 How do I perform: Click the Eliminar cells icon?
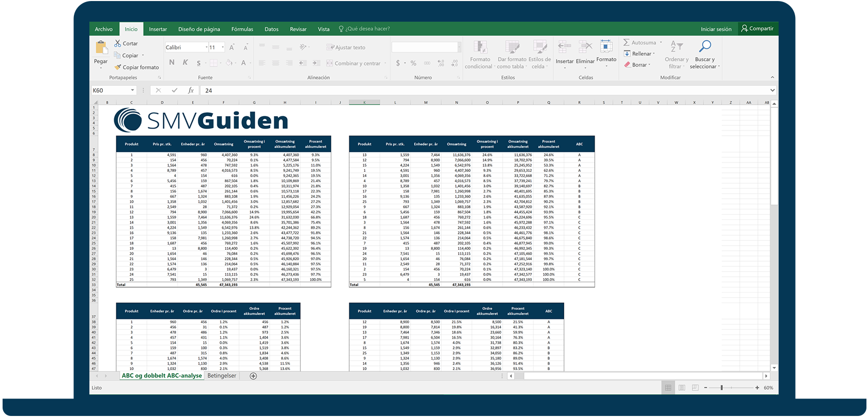tap(585, 47)
